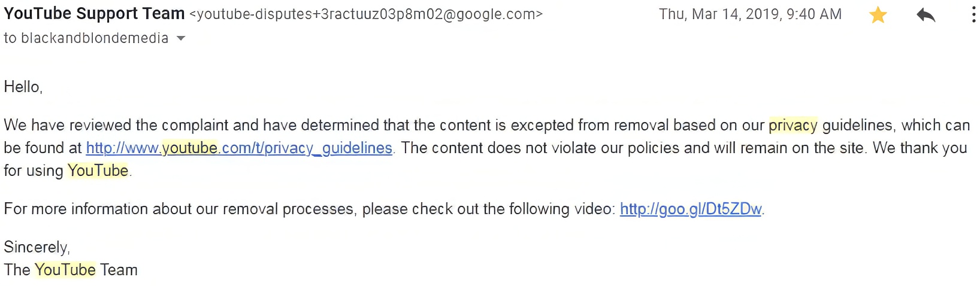Expand recipient details arrow beside blackandblondemedia
This screenshot has height=286, width=980.
pos(181,39)
